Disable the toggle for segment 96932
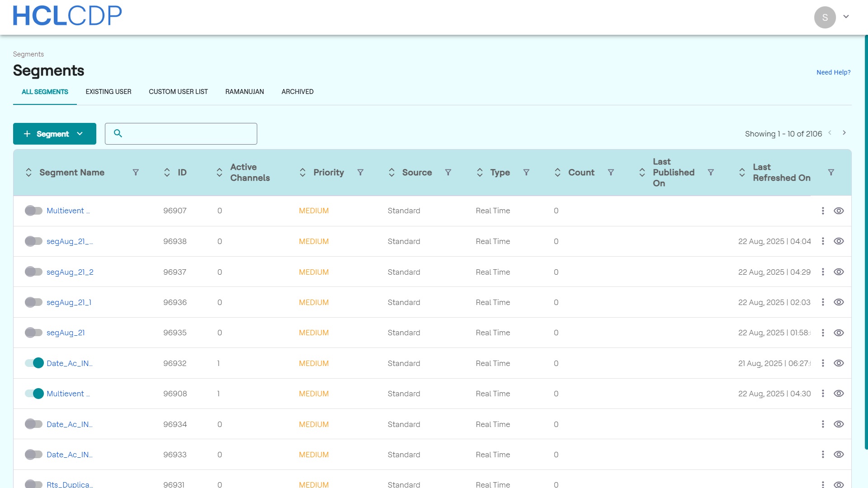 pyautogui.click(x=34, y=363)
